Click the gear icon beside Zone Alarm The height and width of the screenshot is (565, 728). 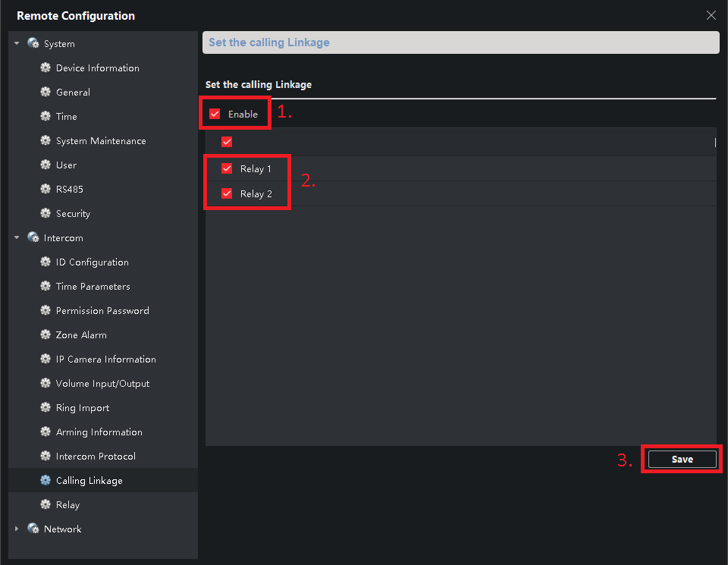point(45,335)
